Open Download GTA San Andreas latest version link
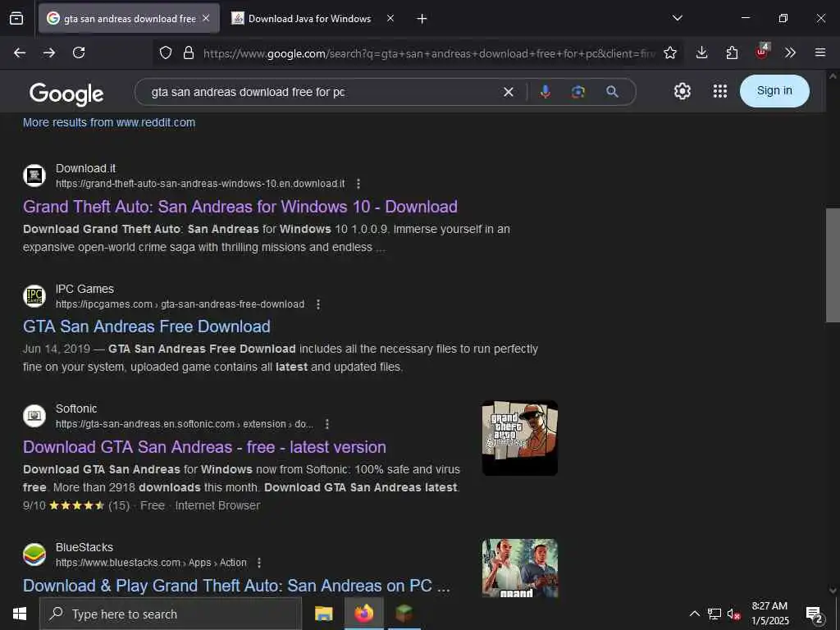Screen dimensions: 840x630 coord(204,447)
